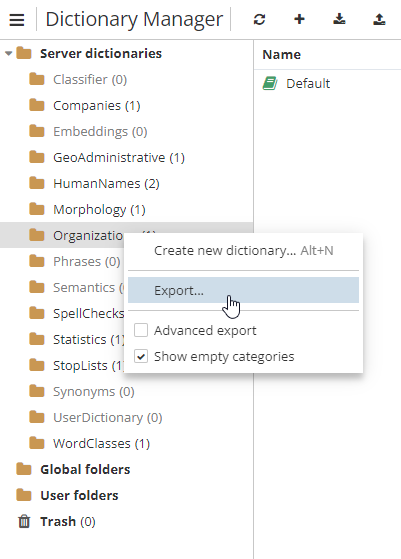Choose Create new dictionary... from context menu
This screenshot has width=401, height=559.
(243, 251)
